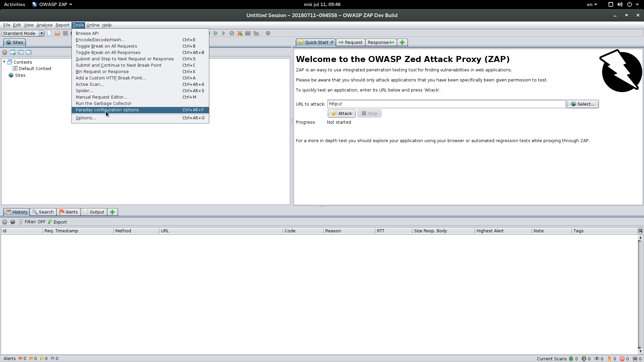The width and height of the screenshot is (644, 362).
Task: Click the flame fuzzer status icon
Action: tap(609, 359)
